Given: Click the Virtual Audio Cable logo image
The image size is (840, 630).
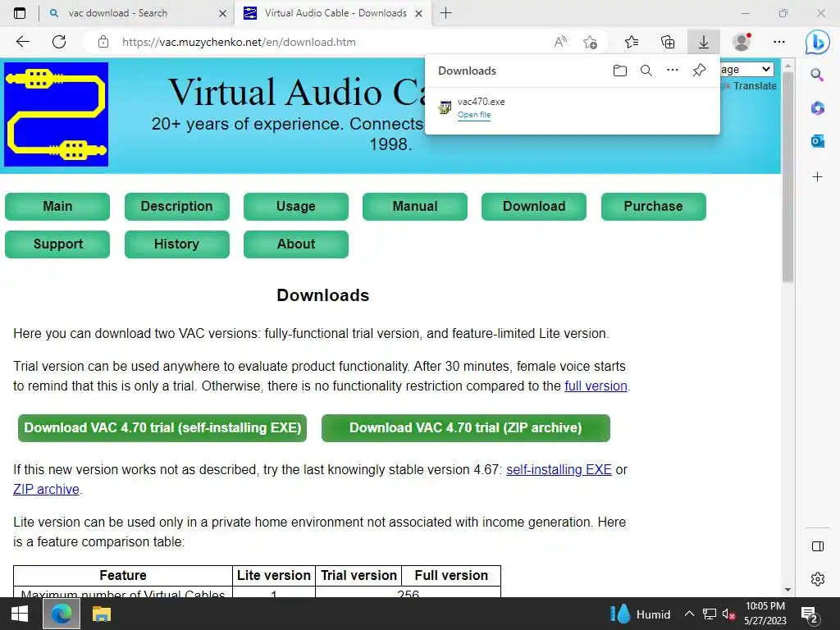Looking at the screenshot, I should (x=57, y=115).
